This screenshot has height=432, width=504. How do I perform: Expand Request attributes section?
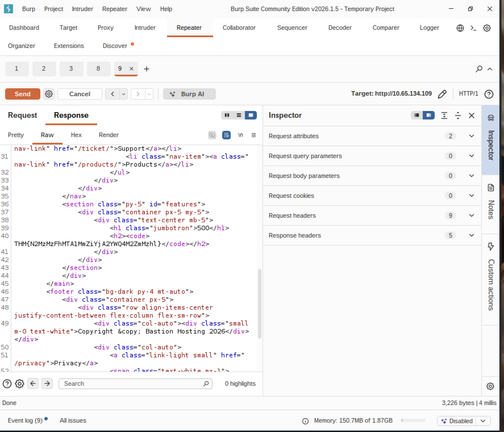pyautogui.click(x=372, y=136)
